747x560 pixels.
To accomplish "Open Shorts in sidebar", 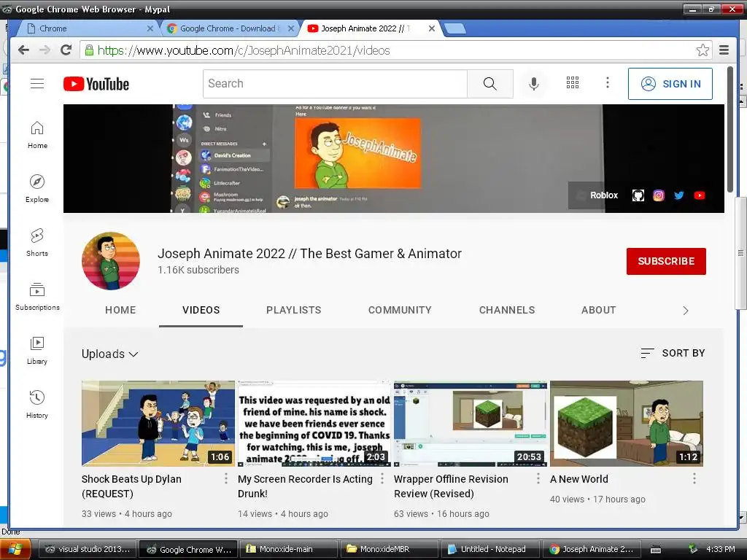I will [37, 243].
